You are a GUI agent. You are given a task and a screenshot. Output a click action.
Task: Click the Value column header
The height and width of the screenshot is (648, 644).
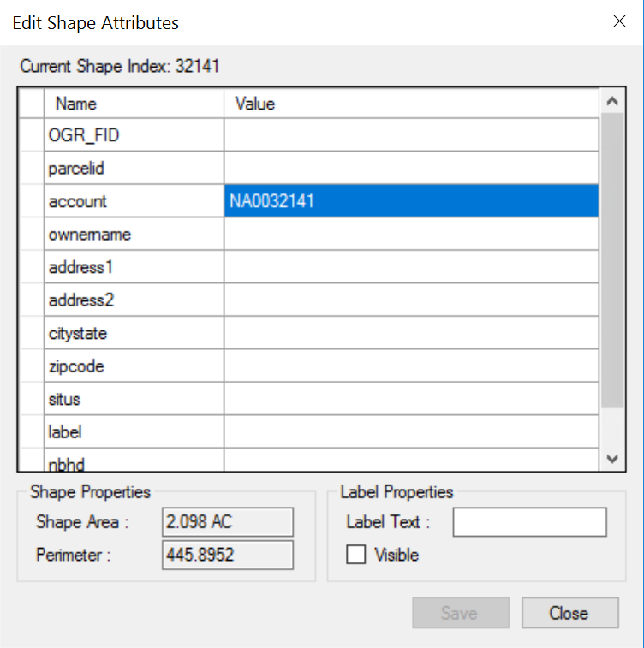point(411,104)
